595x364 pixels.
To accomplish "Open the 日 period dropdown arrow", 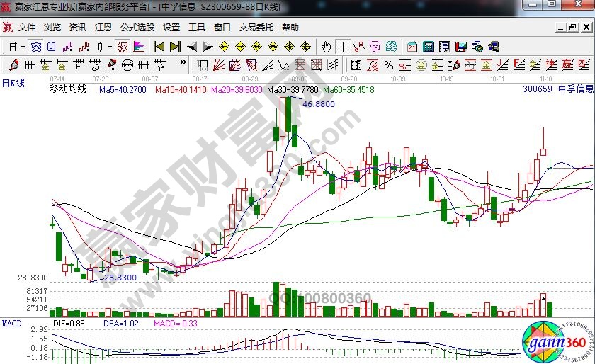I will [23, 47].
